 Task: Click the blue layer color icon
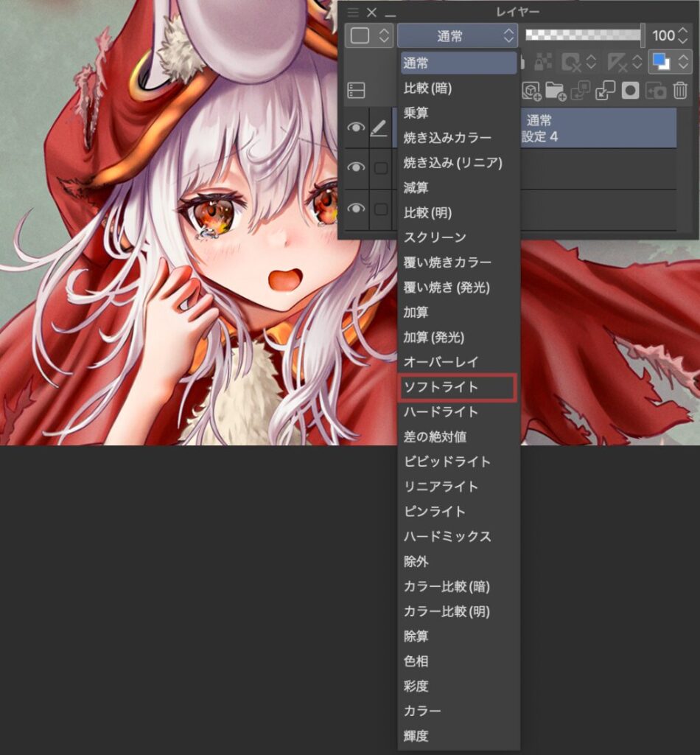tap(661, 62)
